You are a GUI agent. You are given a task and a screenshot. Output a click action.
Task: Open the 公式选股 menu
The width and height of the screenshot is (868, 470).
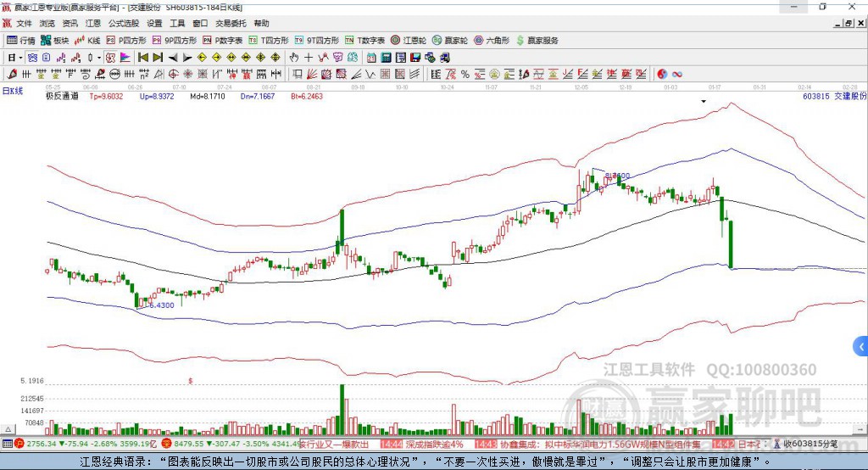[x=124, y=23]
